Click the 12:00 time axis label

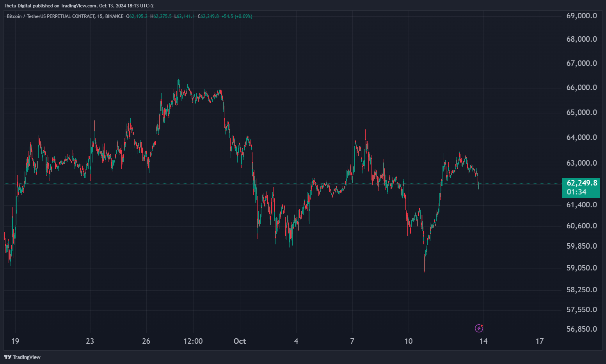click(193, 341)
